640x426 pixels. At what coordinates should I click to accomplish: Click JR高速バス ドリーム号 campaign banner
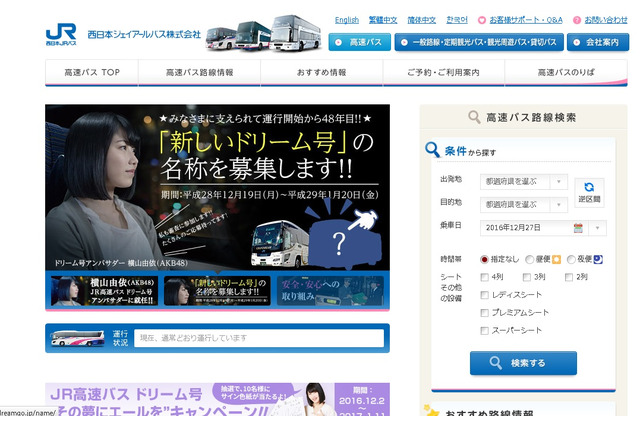pos(217,399)
